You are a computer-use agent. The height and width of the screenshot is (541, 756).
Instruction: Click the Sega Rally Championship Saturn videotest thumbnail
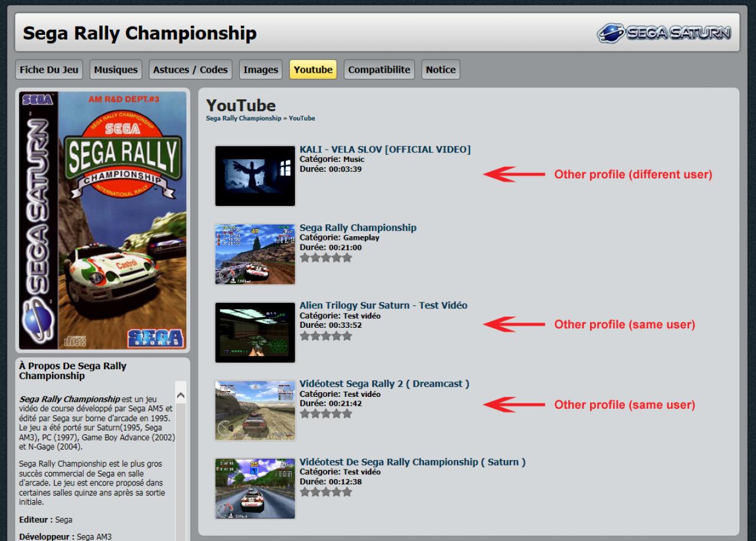[255, 488]
